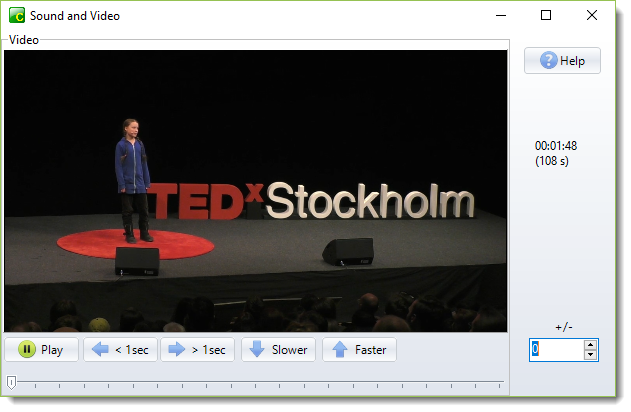Close the Sound and Video window
631x412 pixels.
592,15
